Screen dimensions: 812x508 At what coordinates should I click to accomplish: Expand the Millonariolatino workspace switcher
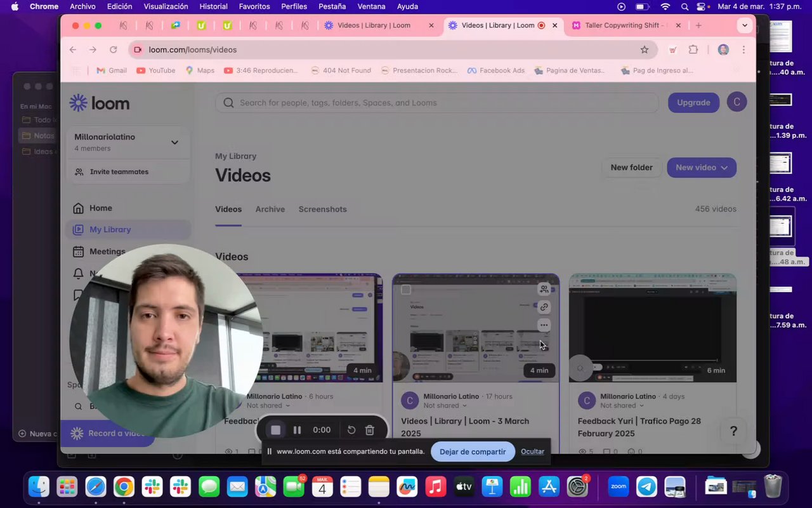pos(128,142)
